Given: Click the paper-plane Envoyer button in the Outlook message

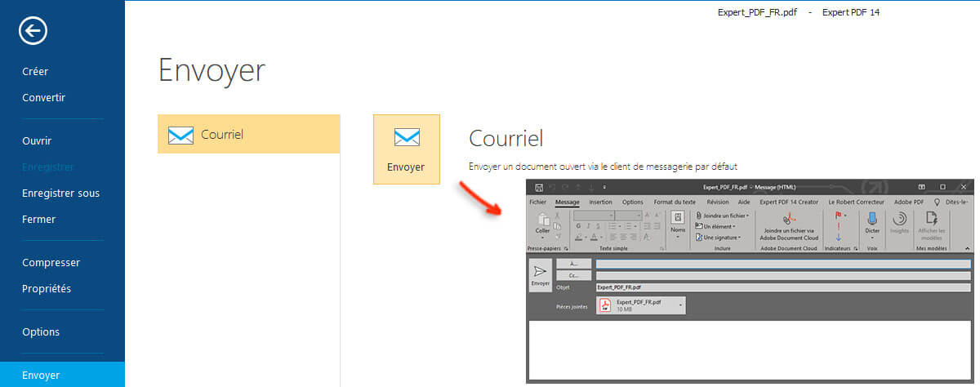Looking at the screenshot, I should coord(540,274).
